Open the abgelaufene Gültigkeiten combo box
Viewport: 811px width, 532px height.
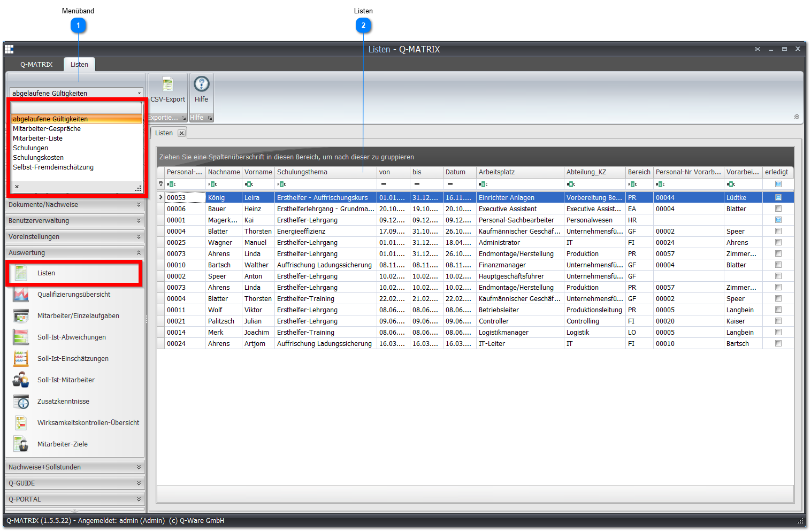point(76,93)
